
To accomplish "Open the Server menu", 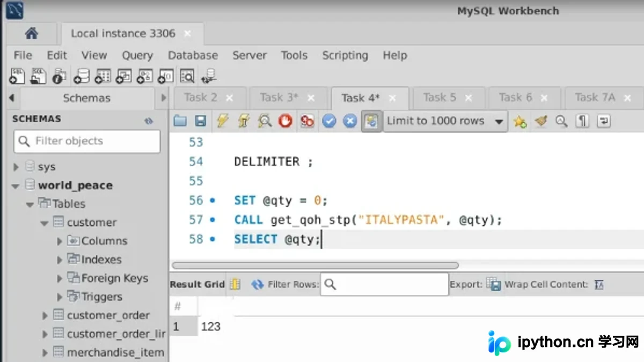I will [250, 55].
